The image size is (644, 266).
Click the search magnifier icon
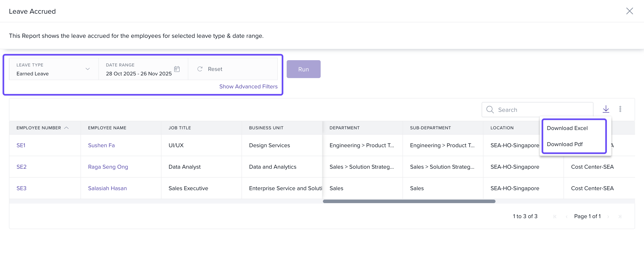click(490, 110)
